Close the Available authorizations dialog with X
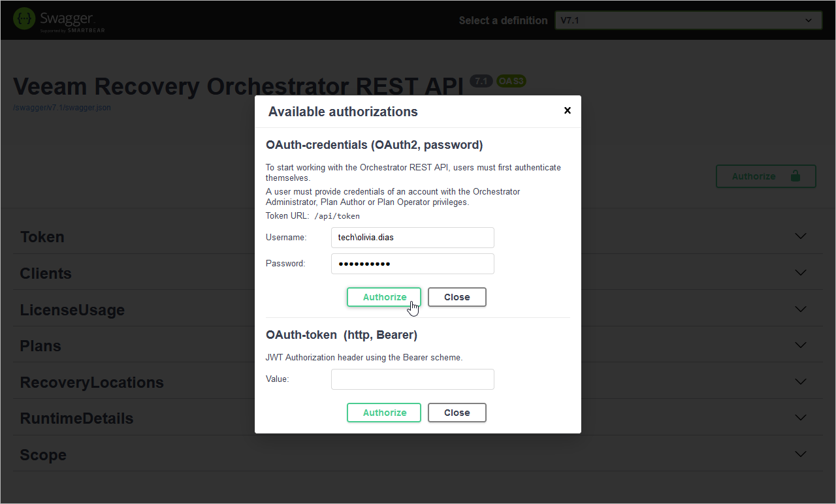Viewport: 836px width, 504px height. click(x=568, y=110)
